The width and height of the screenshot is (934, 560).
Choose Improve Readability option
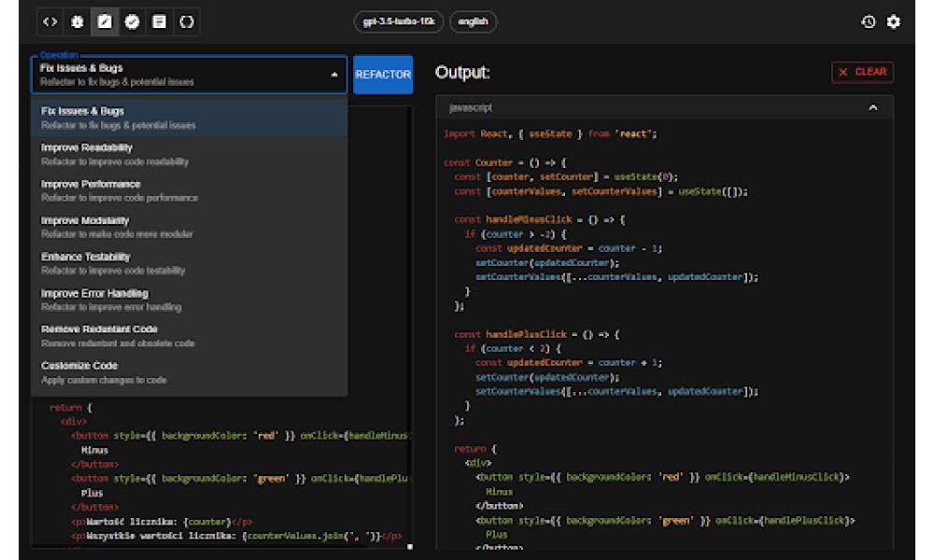[x=189, y=154]
